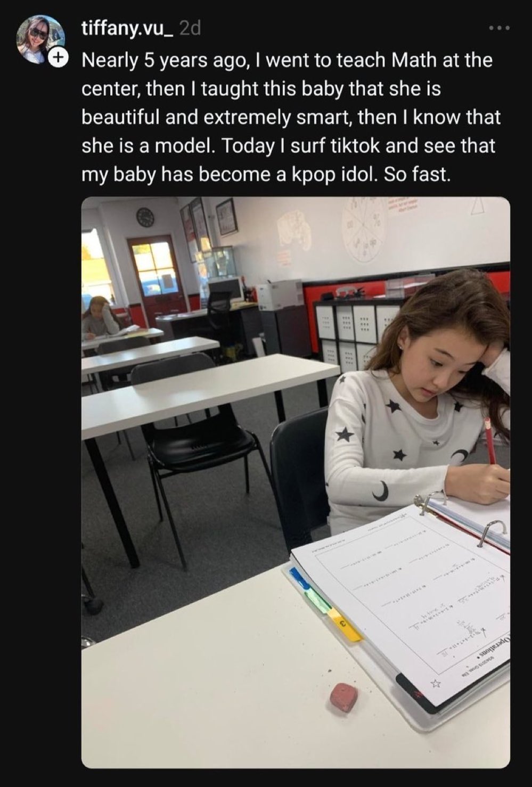532x787 pixels.
Task: Click the red pencil in the girl's hand
Action: coord(489,440)
